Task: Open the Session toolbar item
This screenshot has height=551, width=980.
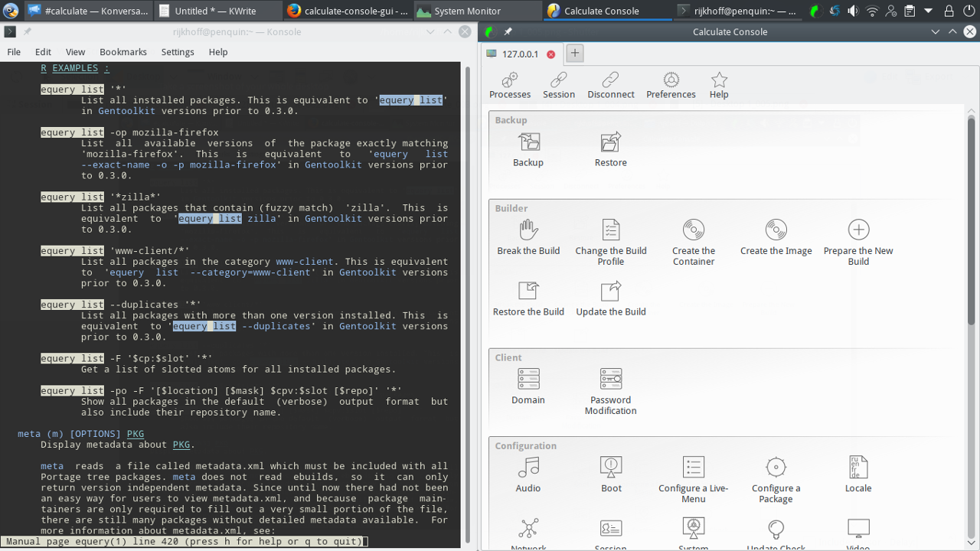Action: [559, 86]
